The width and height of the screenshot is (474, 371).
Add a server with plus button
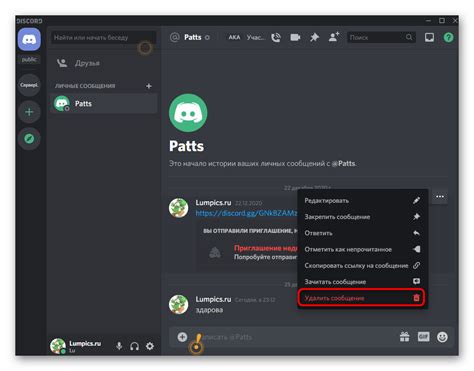click(x=29, y=112)
